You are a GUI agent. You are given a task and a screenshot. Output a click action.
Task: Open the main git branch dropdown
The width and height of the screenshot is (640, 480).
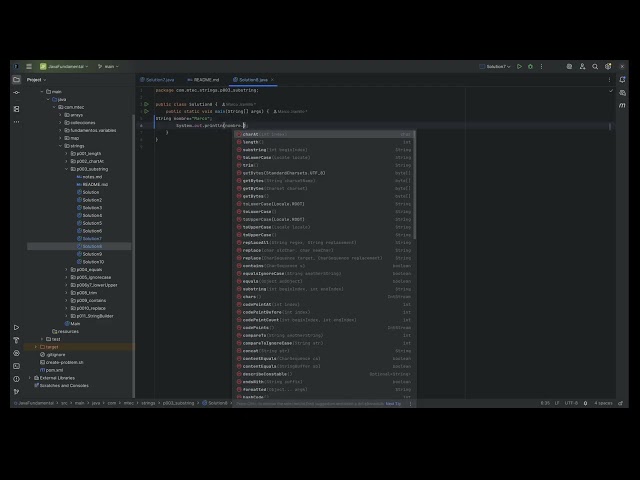108,67
